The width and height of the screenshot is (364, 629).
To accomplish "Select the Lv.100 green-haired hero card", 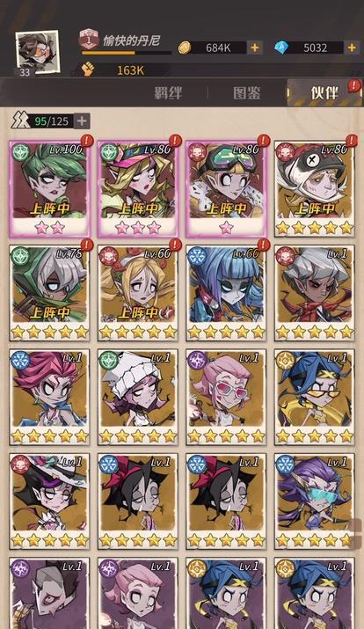I will [x=50, y=188].
